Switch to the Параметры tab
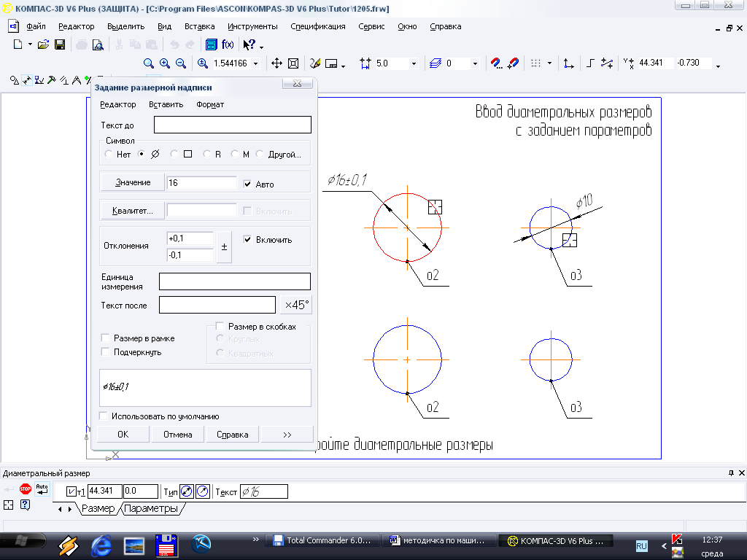Viewport: 747px width, 560px height. [151, 508]
